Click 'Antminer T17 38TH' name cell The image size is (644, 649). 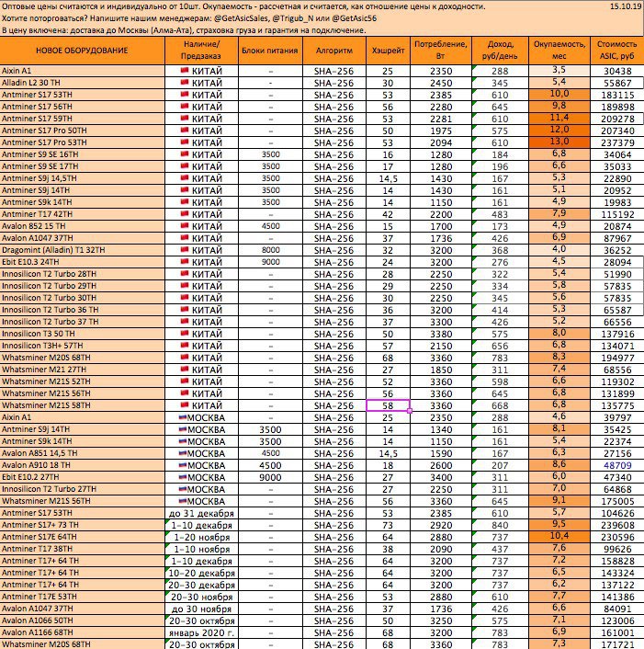(x=83, y=549)
